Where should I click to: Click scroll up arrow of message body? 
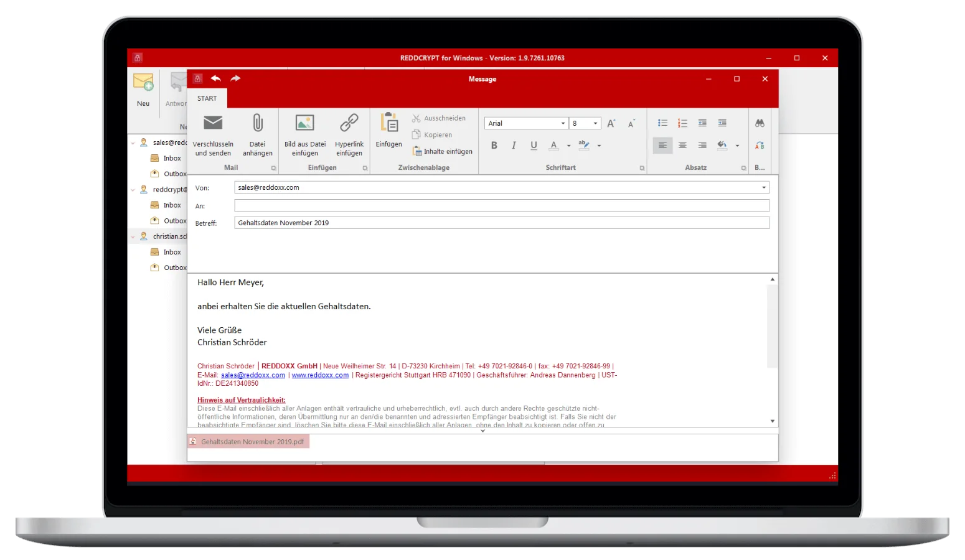coord(772,279)
